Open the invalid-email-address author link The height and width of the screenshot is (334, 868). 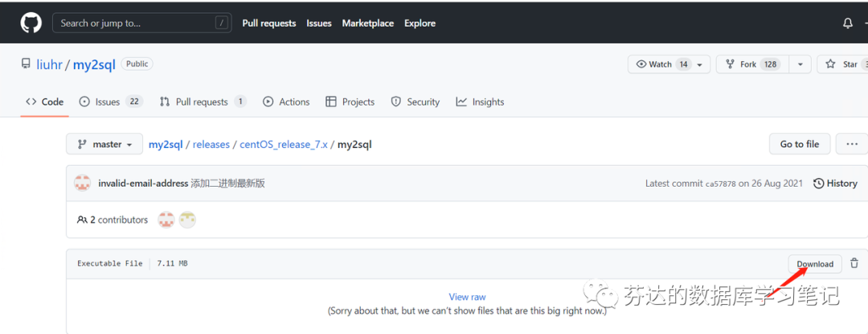[x=143, y=183]
